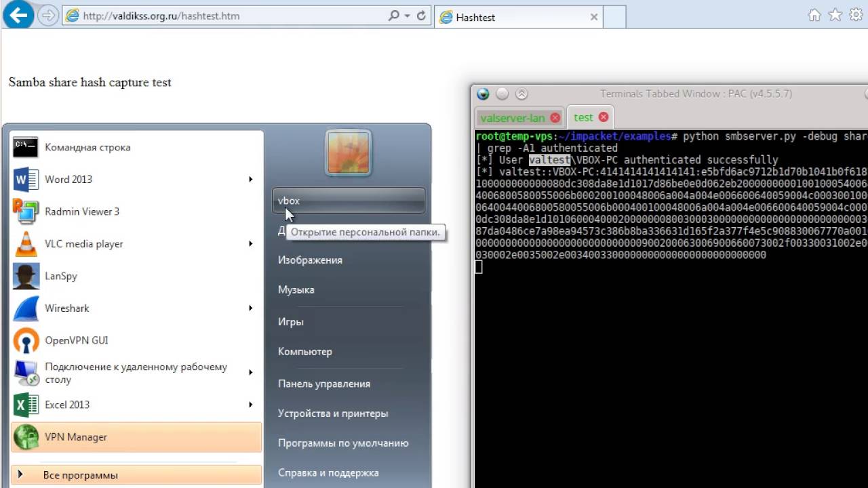This screenshot has width=868, height=488.
Task: Open a new blank browser tab
Action: tap(614, 18)
